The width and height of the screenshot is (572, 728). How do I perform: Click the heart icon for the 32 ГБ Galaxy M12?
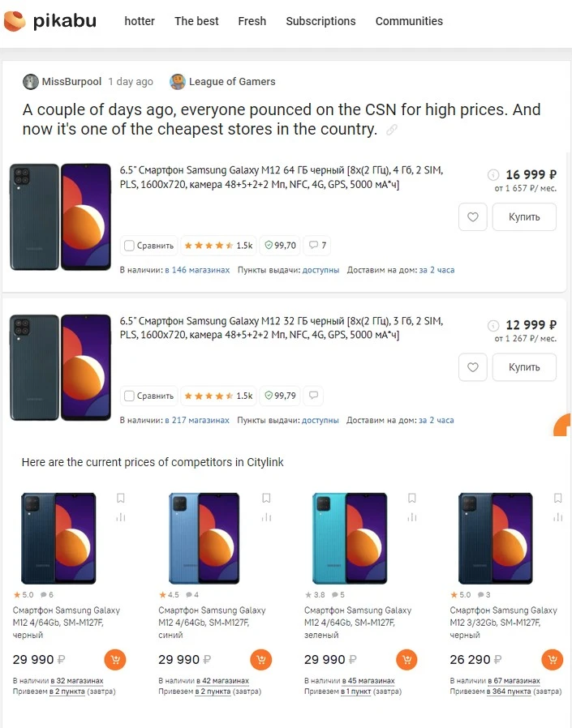click(472, 367)
